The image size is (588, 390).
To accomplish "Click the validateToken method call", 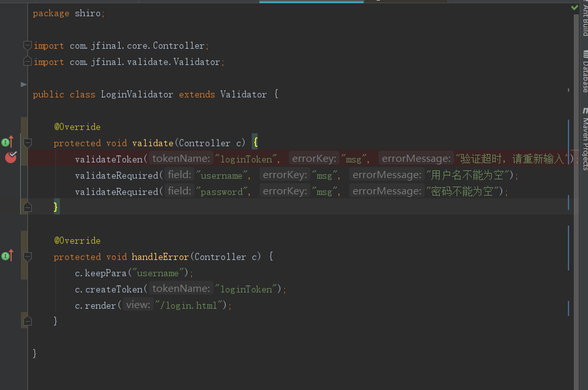I will coord(109,159).
